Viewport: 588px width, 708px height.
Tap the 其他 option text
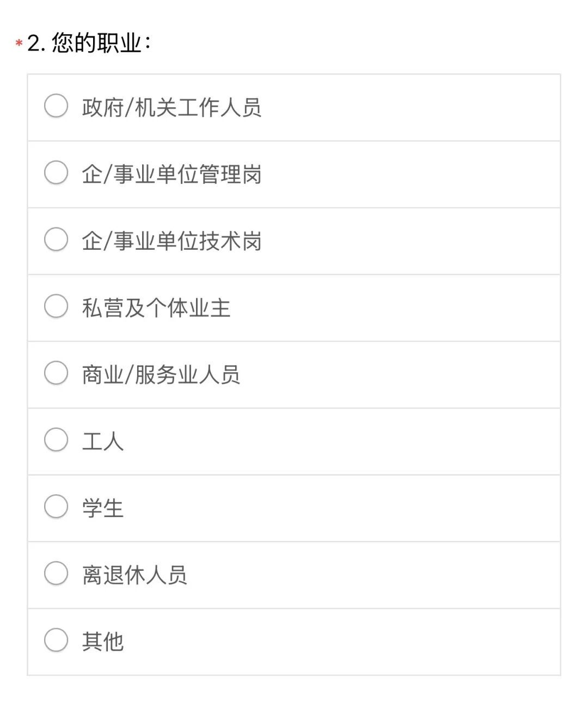click(x=103, y=642)
